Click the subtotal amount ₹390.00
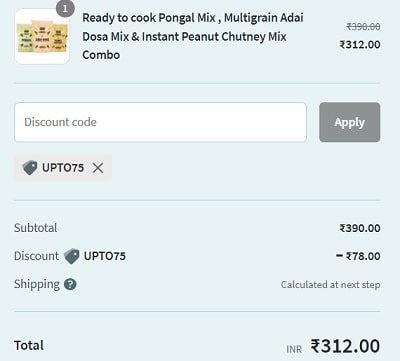 (x=360, y=228)
